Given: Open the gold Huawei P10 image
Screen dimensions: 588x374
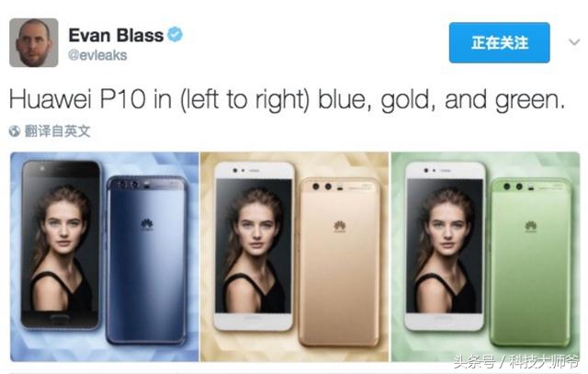Looking at the screenshot, I should 294,256.
